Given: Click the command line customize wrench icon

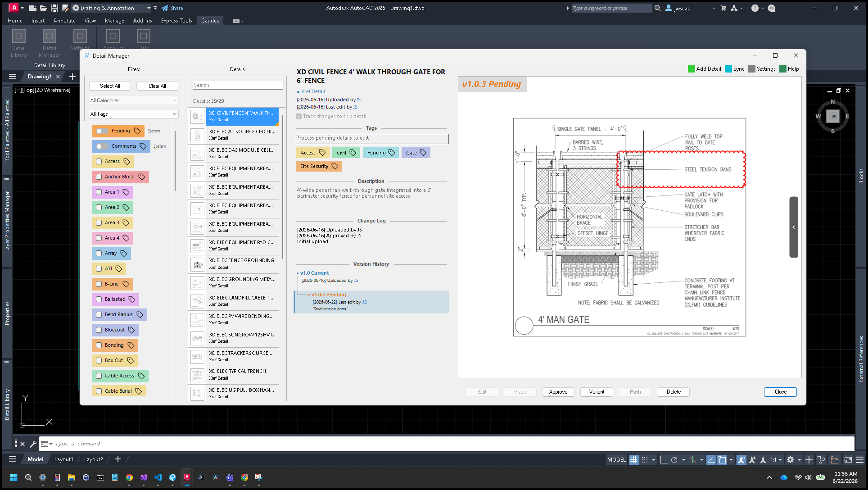Looking at the screenshot, I should (x=33, y=444).
